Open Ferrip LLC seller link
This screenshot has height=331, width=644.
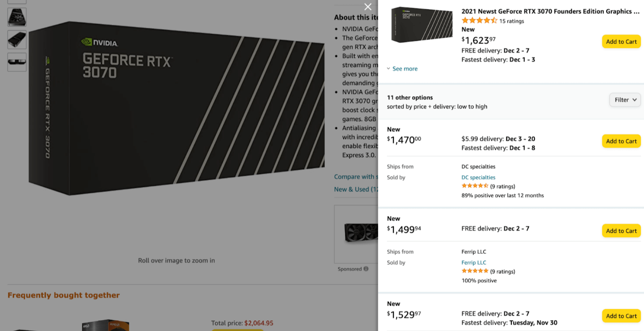tap(474, 262)
